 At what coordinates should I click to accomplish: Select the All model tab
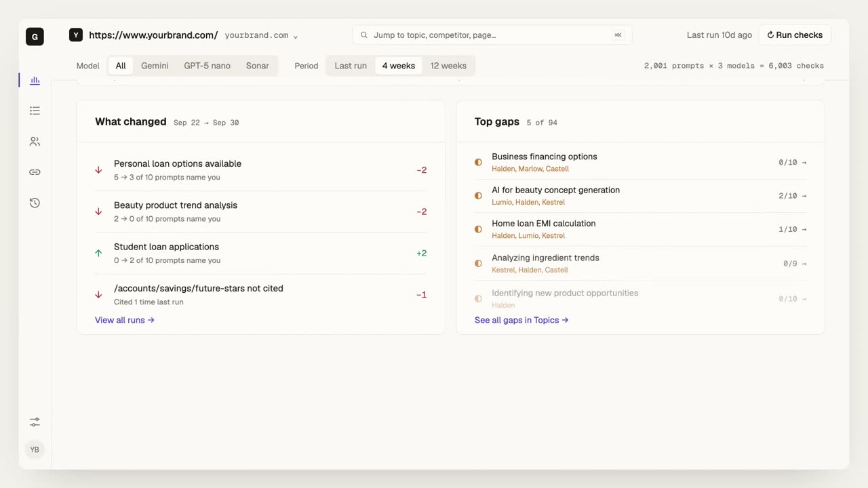pos(121,66)
